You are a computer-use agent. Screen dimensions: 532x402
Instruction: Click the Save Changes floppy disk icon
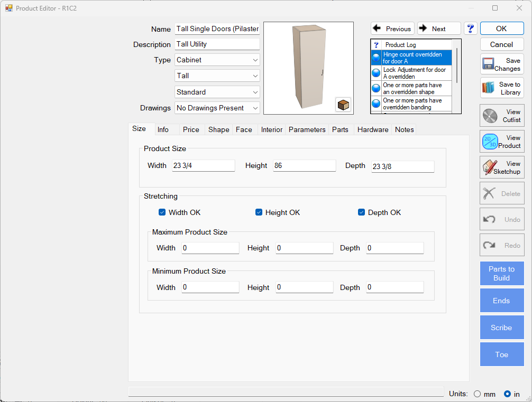(x=488, y=64)
